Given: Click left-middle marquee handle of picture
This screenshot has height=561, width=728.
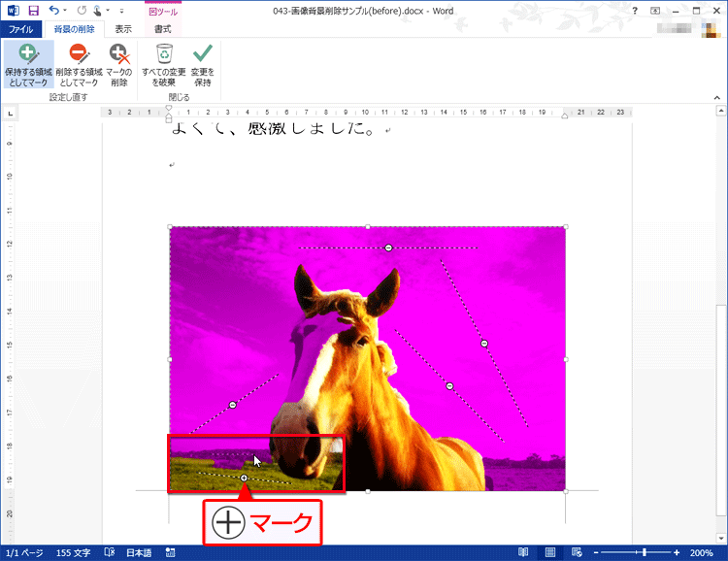Looking at the screenshot, I should [170, 359].
